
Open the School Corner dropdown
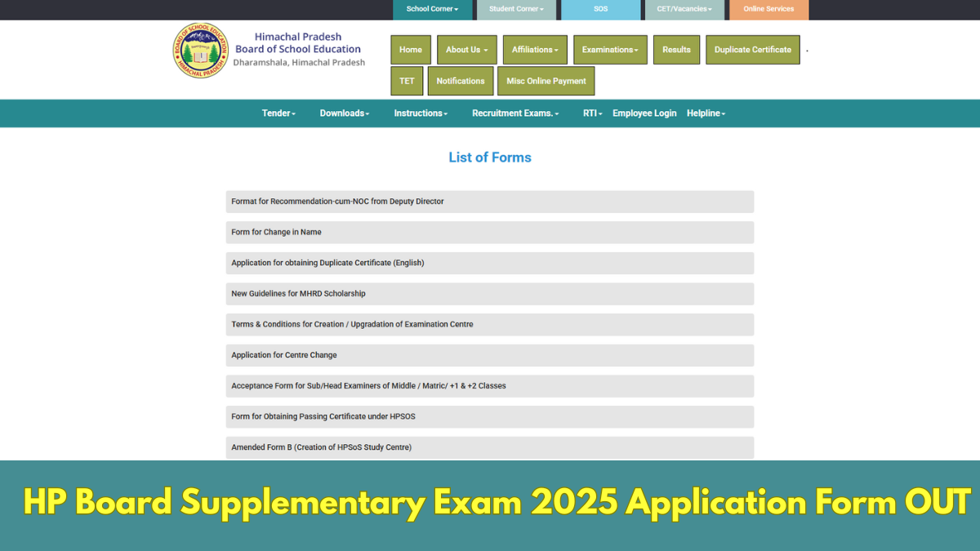click(x=433, y=9)
